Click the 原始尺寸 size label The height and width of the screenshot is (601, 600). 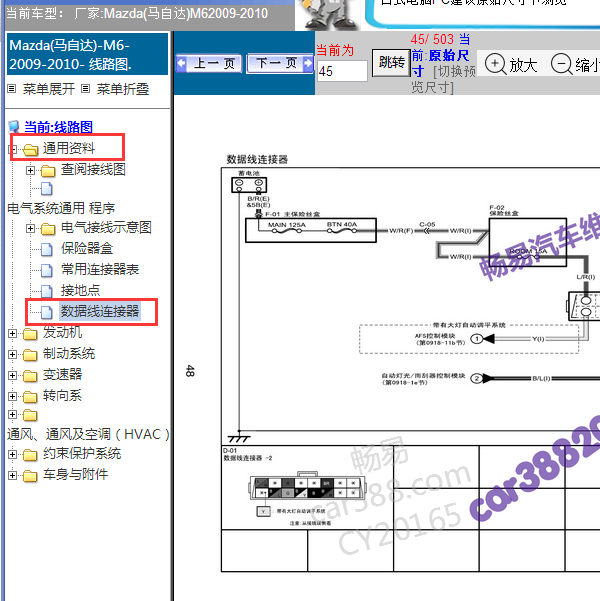point(441,63)
